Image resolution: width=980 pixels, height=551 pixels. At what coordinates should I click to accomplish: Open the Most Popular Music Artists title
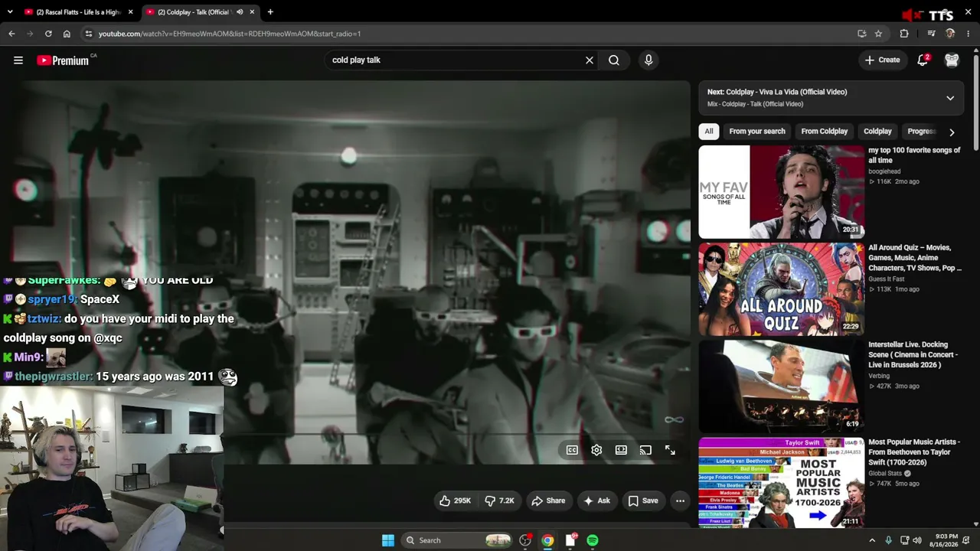[914, 452]
